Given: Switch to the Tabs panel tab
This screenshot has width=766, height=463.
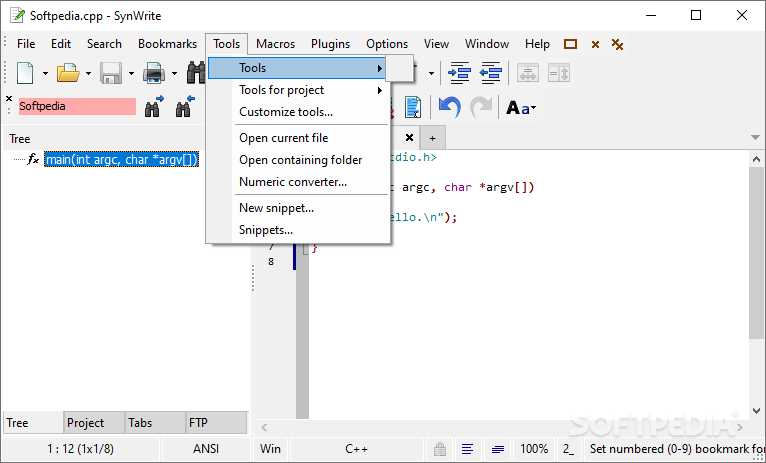Looking at the screenshot, I should (154, 422).
